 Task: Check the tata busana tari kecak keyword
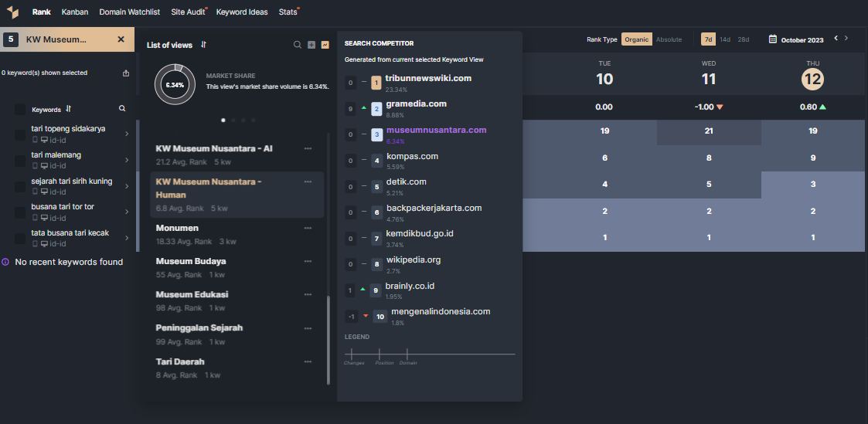pos(20,238)
